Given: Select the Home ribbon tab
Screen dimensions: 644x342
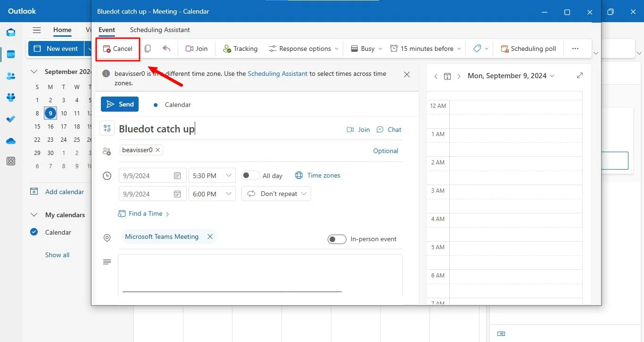Looking at the screenshot, I should click(62, 30).
